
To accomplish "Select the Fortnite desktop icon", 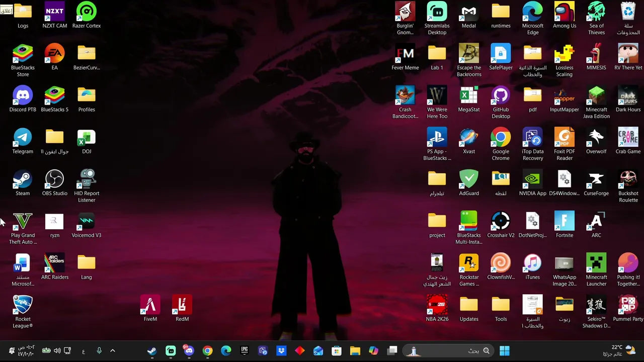I will coord(565,225).
